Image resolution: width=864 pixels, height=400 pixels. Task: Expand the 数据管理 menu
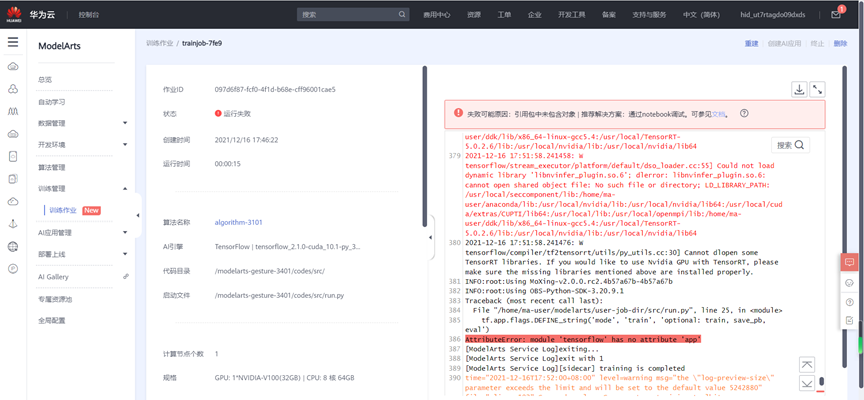click(125, 123)
